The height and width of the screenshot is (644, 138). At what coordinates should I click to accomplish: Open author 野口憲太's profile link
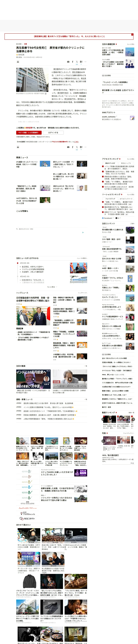(19, 57)
